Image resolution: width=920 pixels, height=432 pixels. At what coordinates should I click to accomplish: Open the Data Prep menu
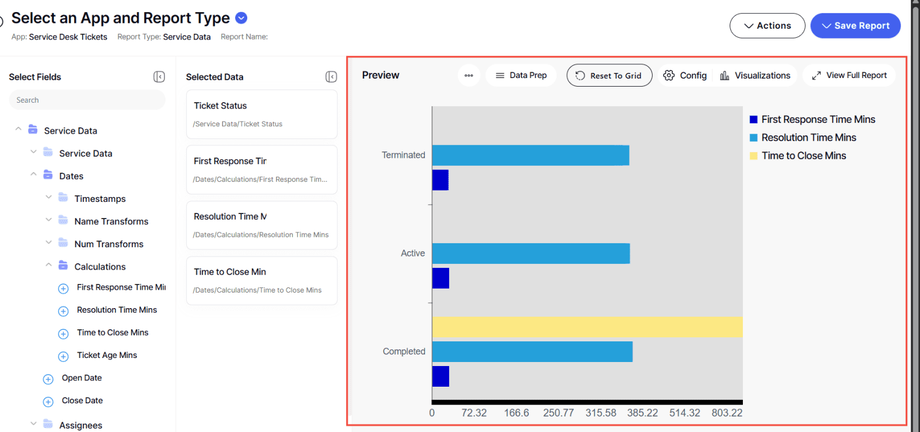coord(521,76)
